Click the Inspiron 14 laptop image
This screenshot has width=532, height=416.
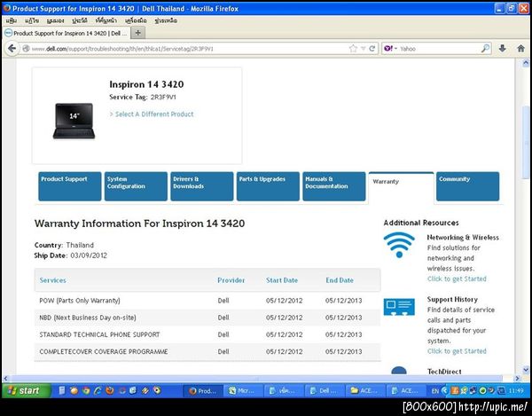point(74,121)
